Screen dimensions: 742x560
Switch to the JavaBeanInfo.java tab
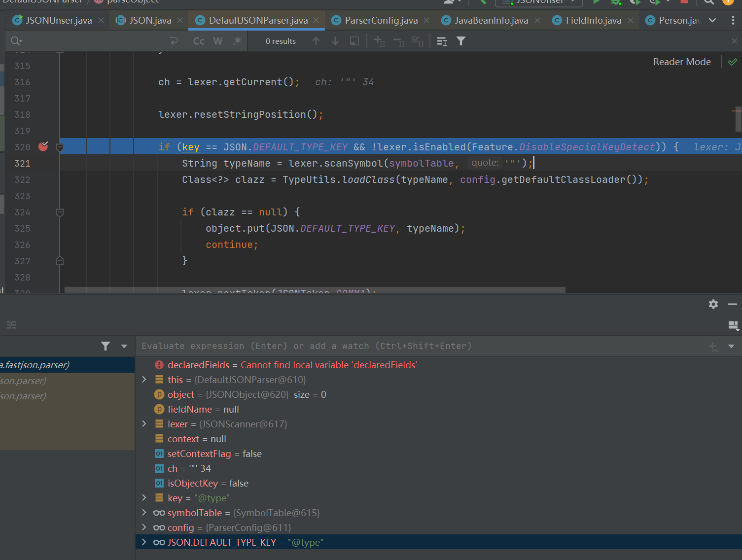pos(491,21)
